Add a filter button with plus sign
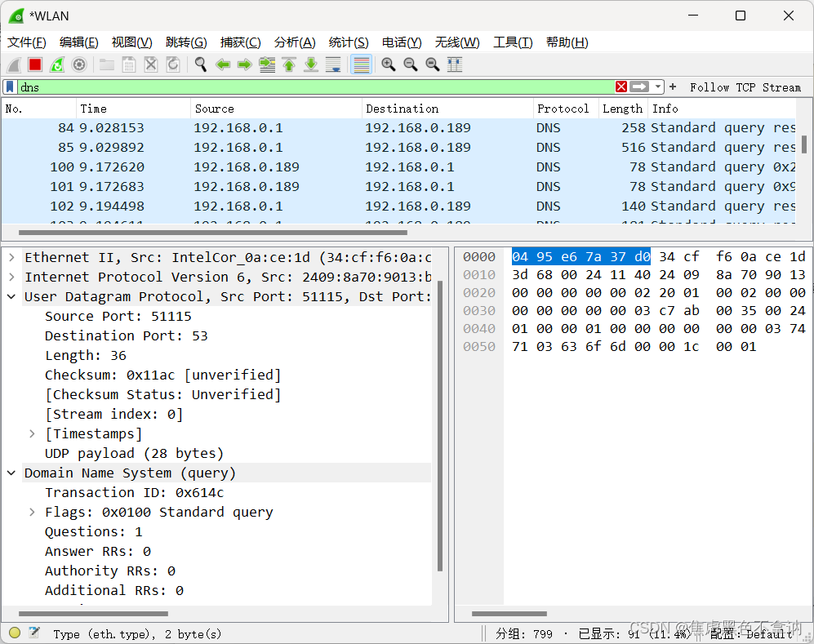The width and height of the screenshot is (814, 644). pyautogui.click(x=673, y=87)
